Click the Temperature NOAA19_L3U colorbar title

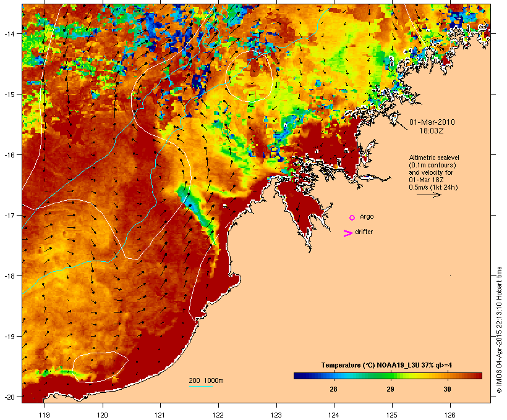pos(386,366)
